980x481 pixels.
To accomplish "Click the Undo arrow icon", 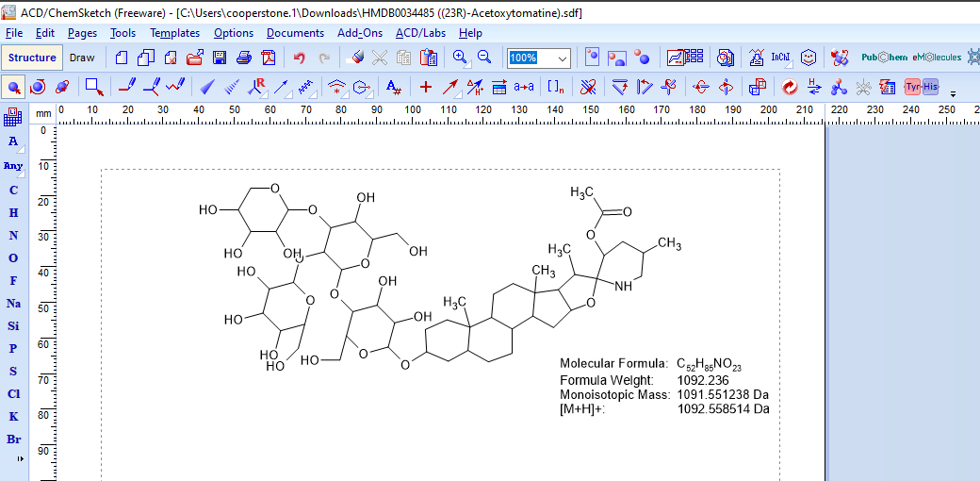I will coord(300,58).
